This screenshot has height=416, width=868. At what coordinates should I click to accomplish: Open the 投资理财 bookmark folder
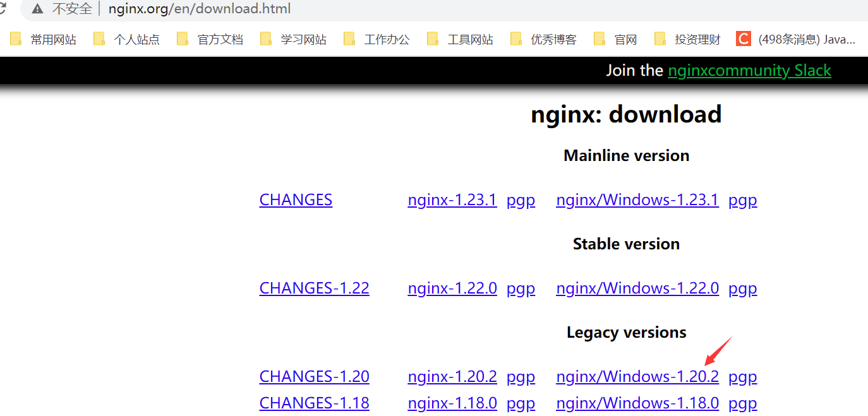pyautogui.click(x=687, y=39)
